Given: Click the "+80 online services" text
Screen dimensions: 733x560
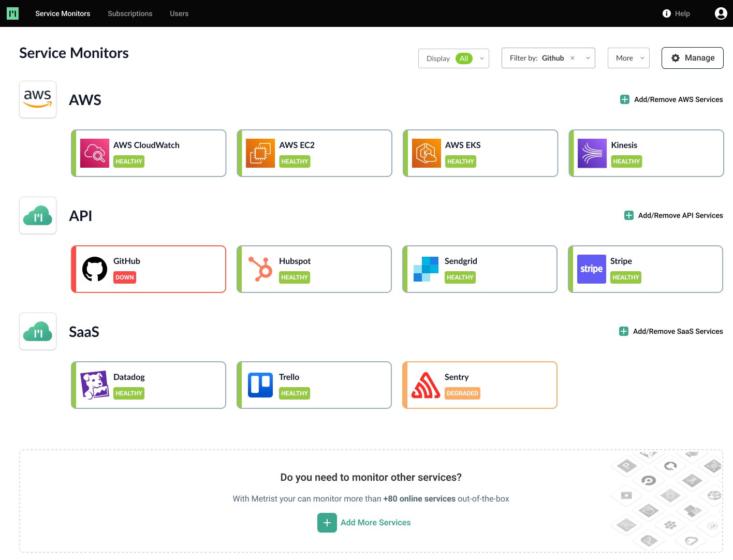Looking at the screenshot, I should point(419,499).
